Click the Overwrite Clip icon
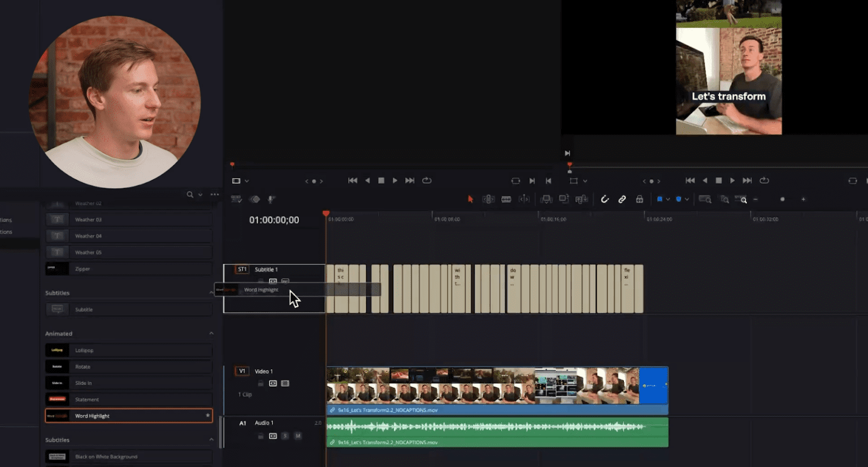This screenshot has width=868, height=467. [563, 199]
